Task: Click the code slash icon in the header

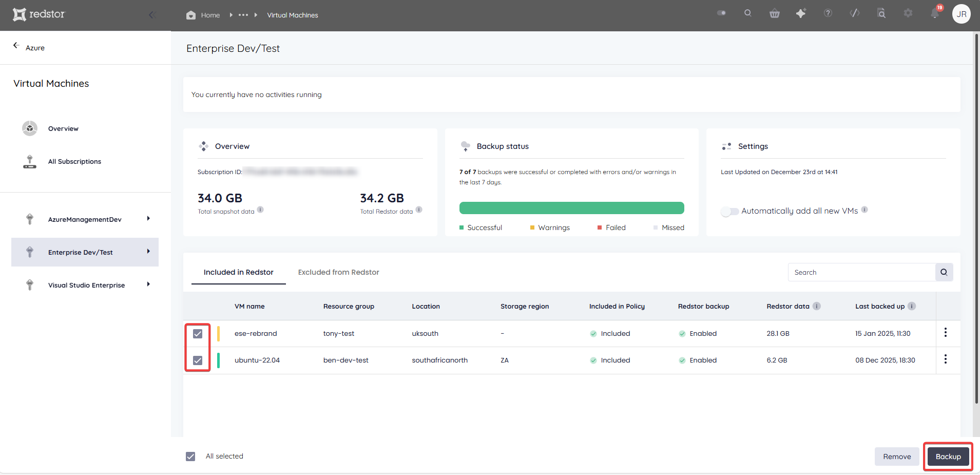Action: coord(855,13)
